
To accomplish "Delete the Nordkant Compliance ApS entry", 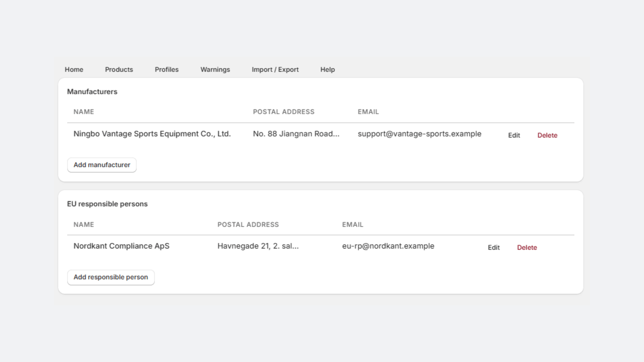I will (x=527, y=247).
